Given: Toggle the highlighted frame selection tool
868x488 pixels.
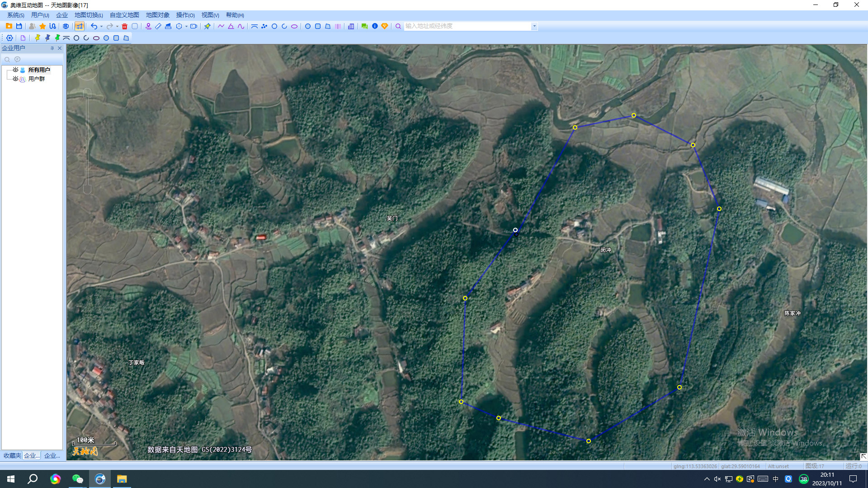Looking at the screenshot, I should coord(79,26).
